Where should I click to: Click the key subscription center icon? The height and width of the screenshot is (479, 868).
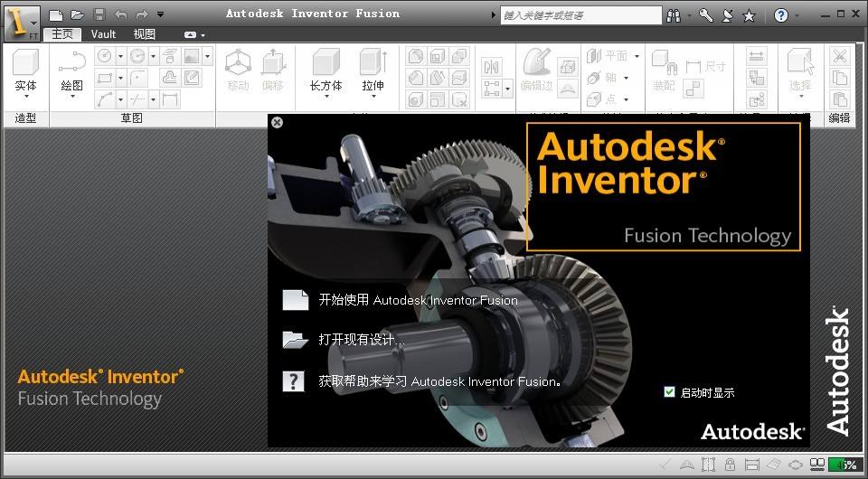pos(706,15)
